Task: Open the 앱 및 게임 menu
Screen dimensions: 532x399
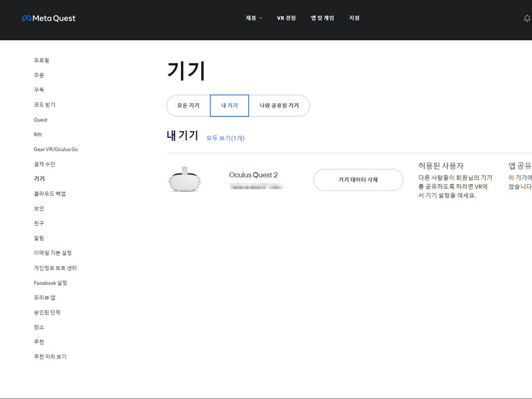Action: (x=322, y=18)
